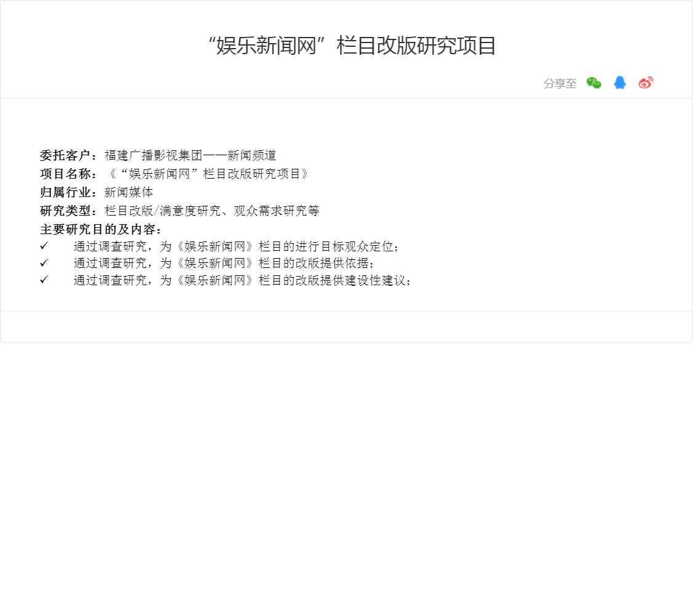Click the 归属行业 label
693x616 pixels.
pyautogui.click(x=68, y=192)
